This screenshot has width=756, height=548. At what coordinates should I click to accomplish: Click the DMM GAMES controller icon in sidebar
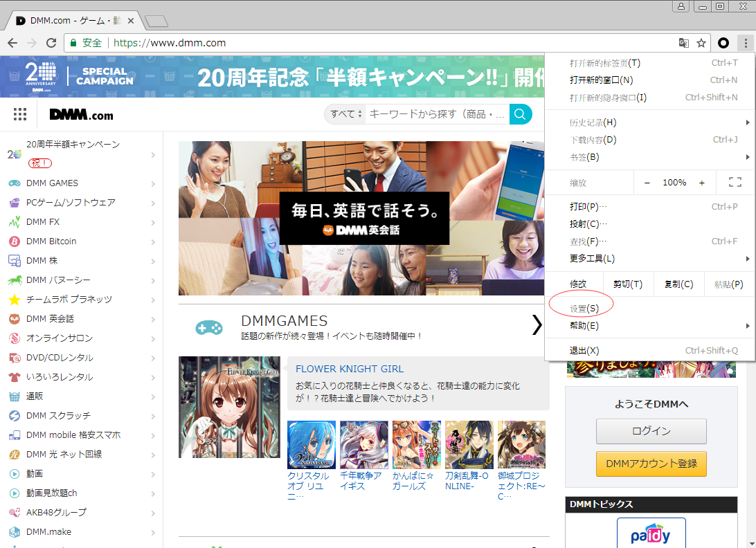click(14, 183)
